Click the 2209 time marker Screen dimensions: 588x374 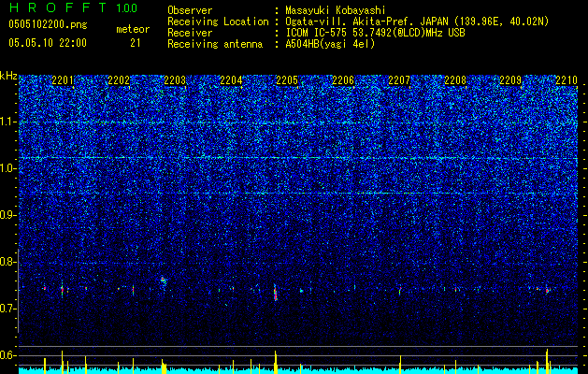pyautogui.click(x=511, y=80)
